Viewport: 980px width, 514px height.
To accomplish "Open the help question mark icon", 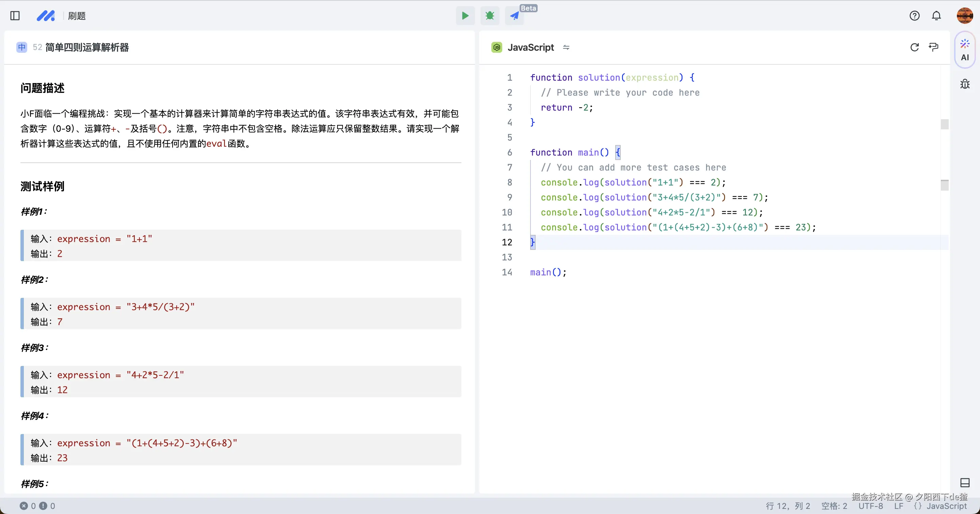I will pos(914,16).
